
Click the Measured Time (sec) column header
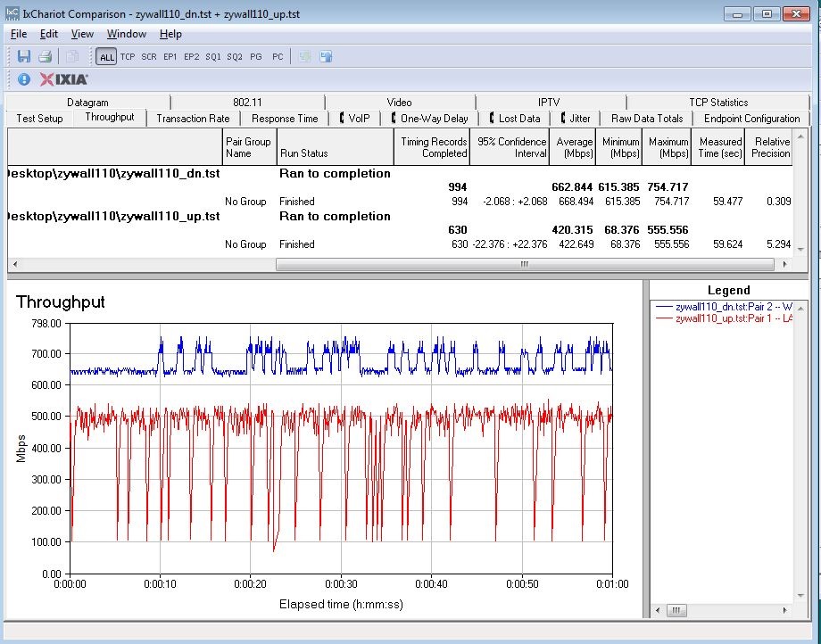click(717, 147)
